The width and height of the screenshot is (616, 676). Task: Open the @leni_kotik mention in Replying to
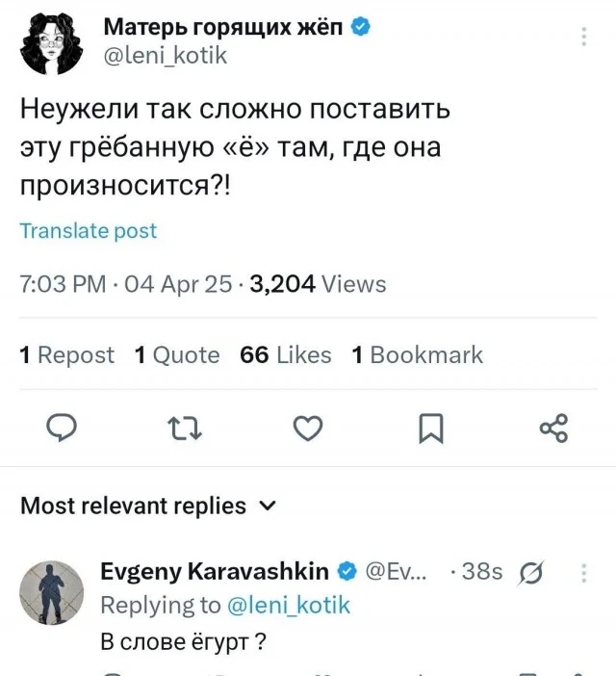pyautogui.click(x=289, y=605)
